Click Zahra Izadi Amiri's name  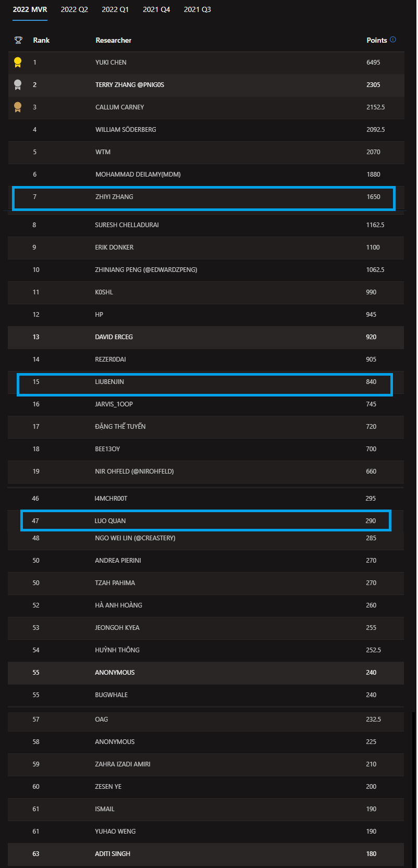[122, 764]
